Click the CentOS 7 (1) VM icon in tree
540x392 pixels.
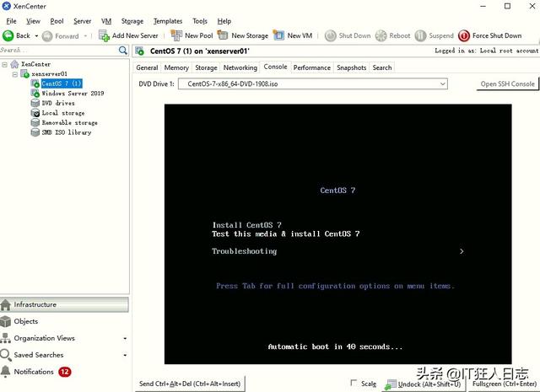click(x=35, y=83)
